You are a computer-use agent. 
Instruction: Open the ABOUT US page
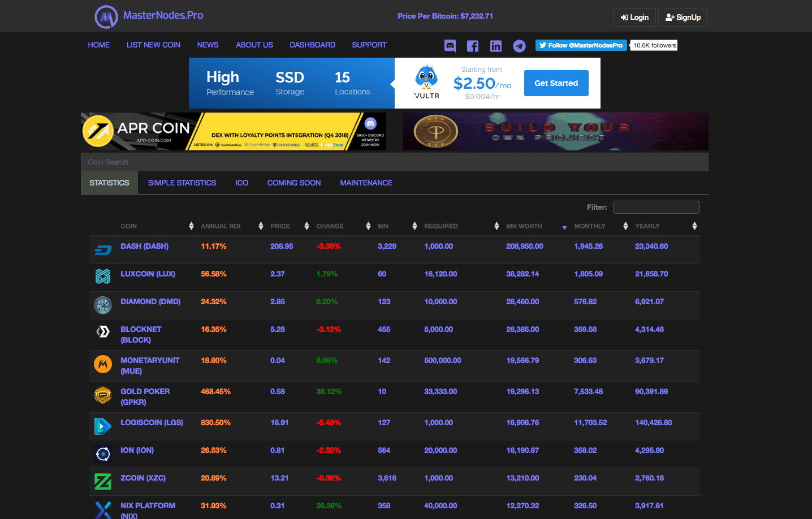254,45
